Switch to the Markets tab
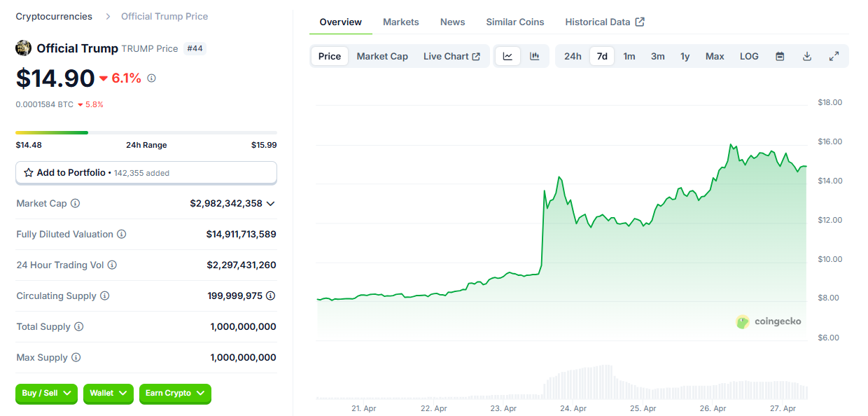868x416 pixels. tap(401, 22)
